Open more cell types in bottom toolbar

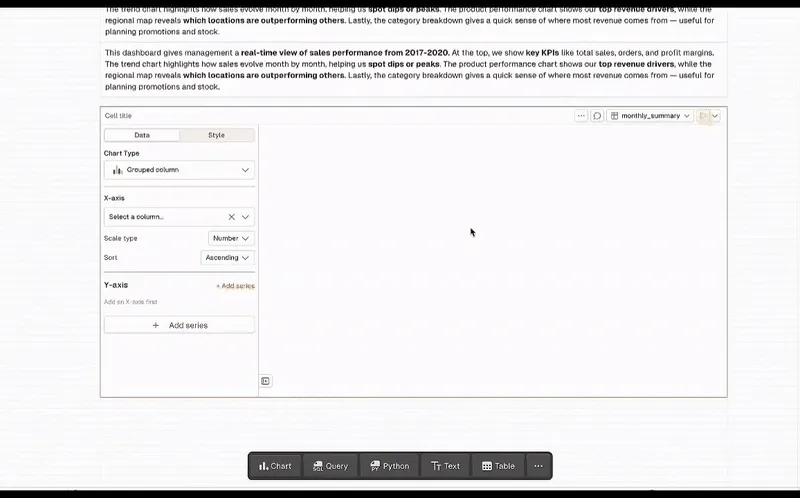(538, 466)
